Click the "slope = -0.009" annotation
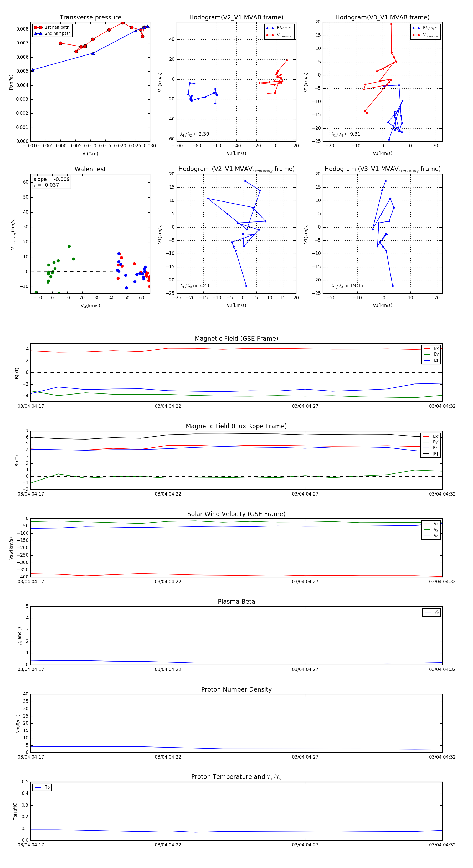The image size is (473, 868). click(x=52, y=179)
